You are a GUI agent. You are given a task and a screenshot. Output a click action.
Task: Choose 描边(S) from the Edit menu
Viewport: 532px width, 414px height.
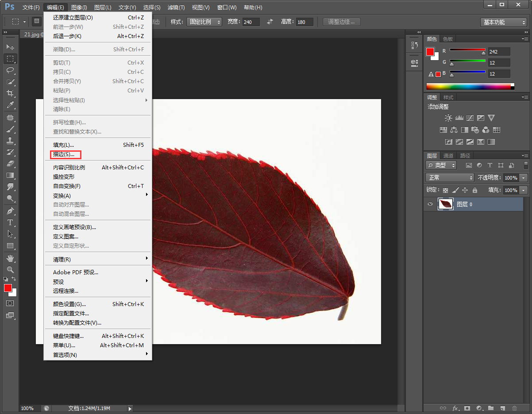pyautogui.click(x=65, y=154)
